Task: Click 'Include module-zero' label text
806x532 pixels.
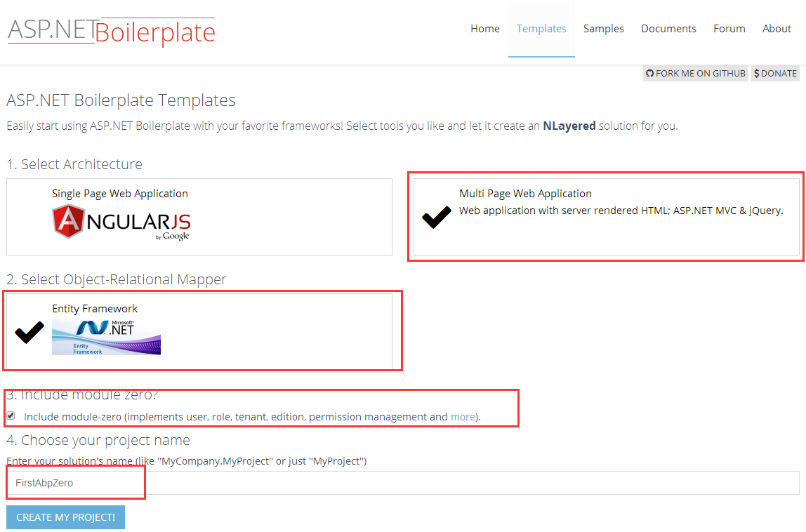Action: click(252, 417)
